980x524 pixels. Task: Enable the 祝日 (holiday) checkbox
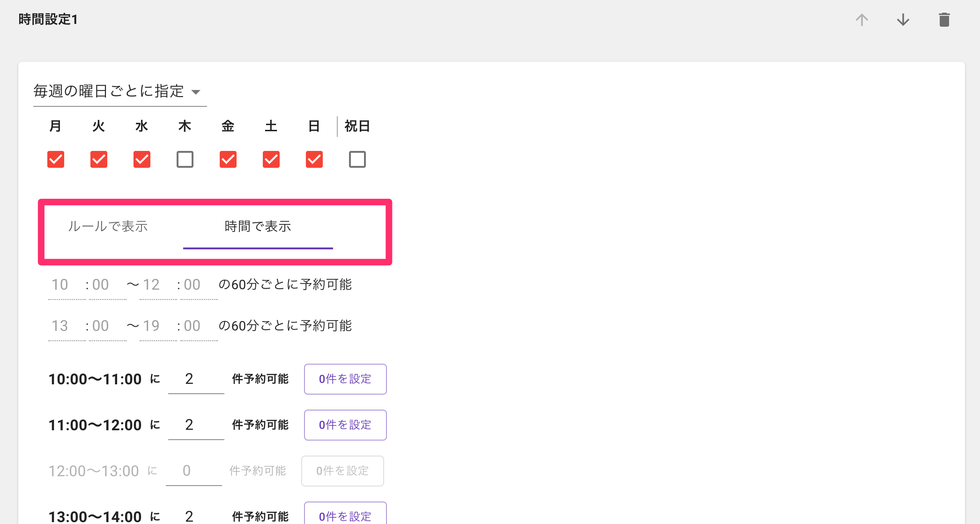pos(357,159)
